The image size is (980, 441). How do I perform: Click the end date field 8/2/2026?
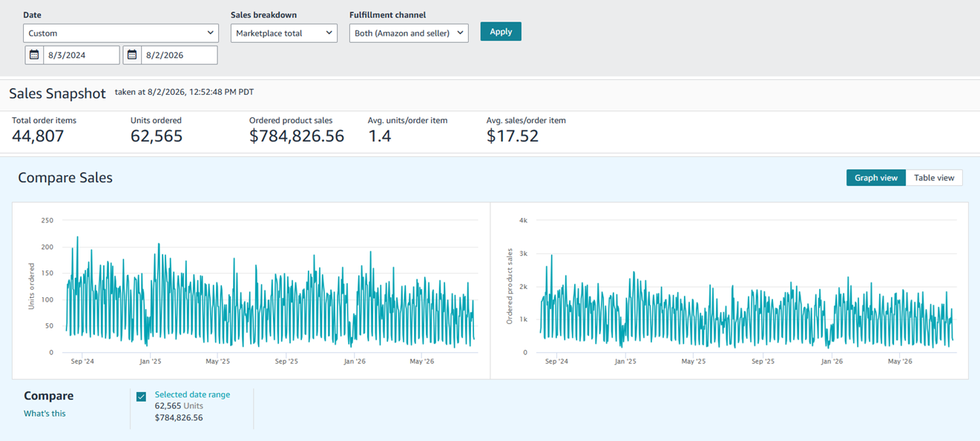coord(180,55)
